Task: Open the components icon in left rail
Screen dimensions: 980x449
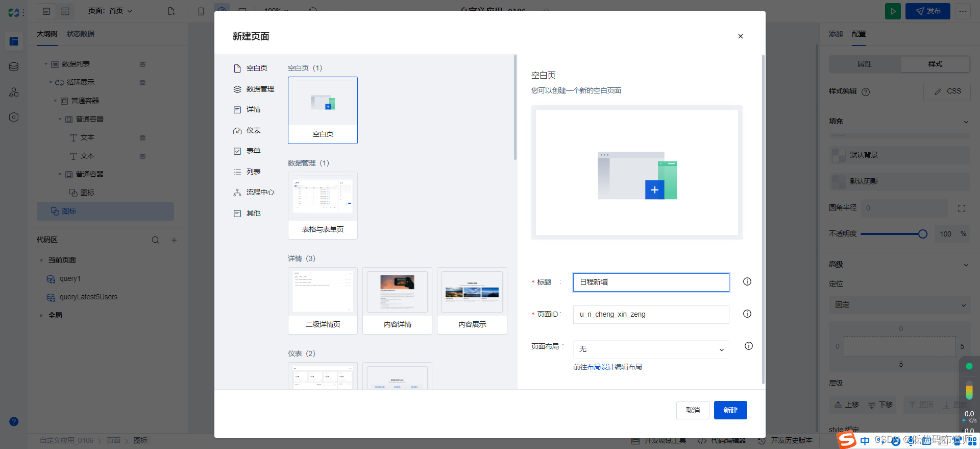Action: 14,92
